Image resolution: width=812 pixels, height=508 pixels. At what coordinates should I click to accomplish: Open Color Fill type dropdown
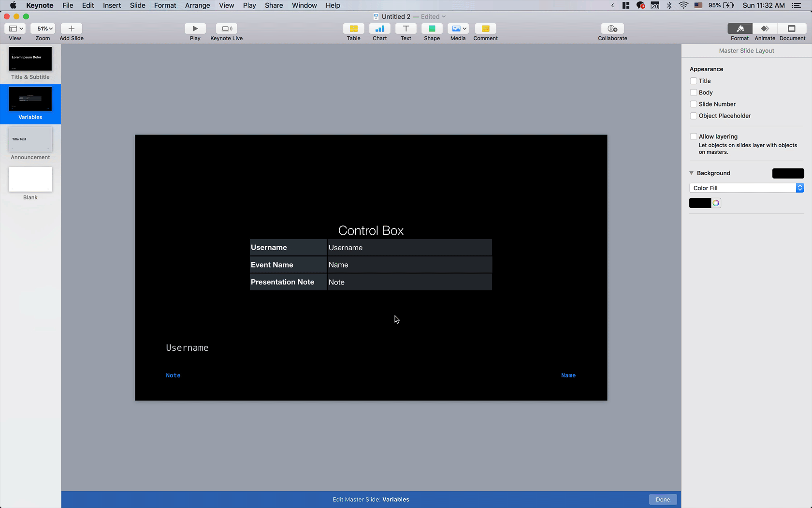(x=747, y=188)
